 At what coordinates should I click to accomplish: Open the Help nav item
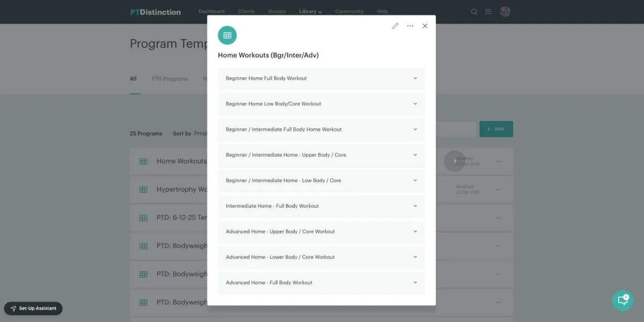point(383,11)
